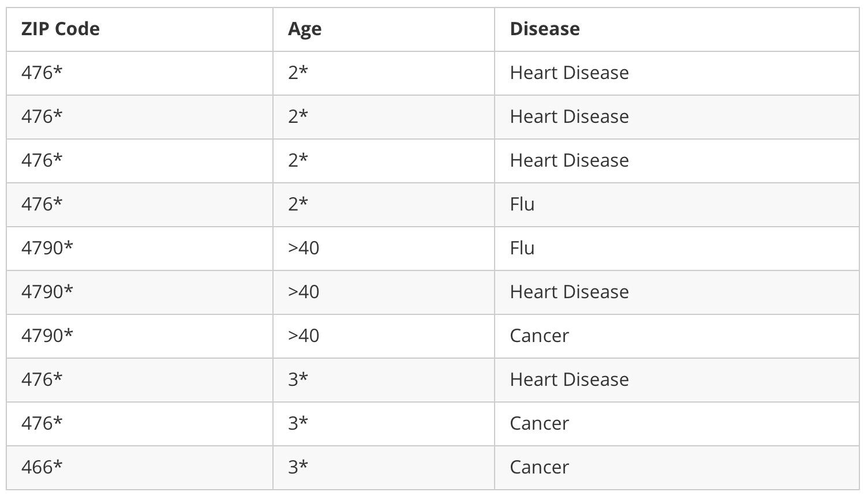Click the 3* age cell in the 476* Cancer row

[x=298, y=423]
